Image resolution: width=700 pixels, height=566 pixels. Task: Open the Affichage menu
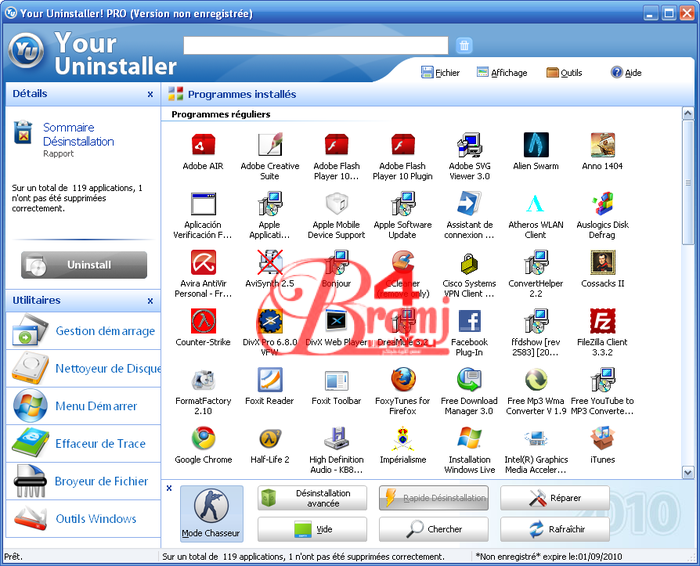(x=502, y=72)
